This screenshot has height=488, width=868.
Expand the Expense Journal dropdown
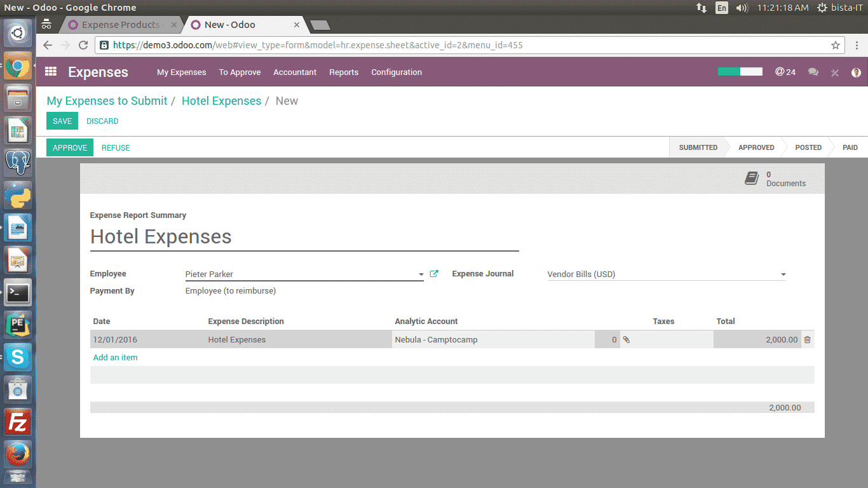point(783,274)
